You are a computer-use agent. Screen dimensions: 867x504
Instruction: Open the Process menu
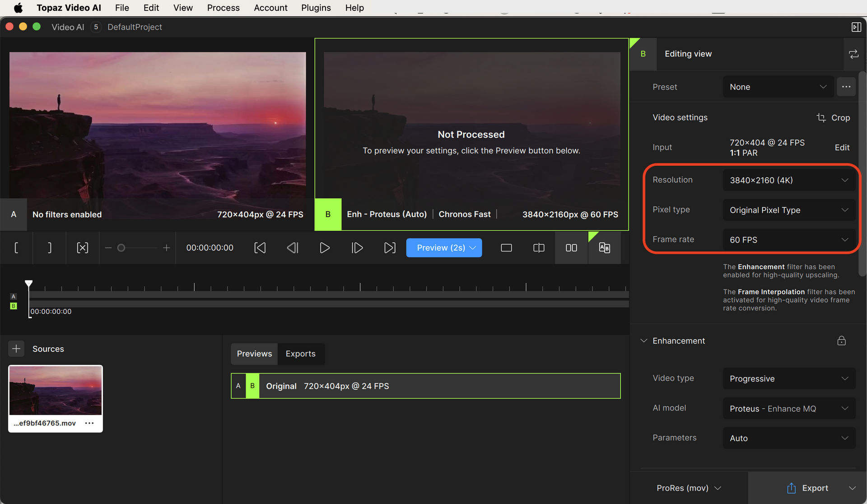(223, 8)
